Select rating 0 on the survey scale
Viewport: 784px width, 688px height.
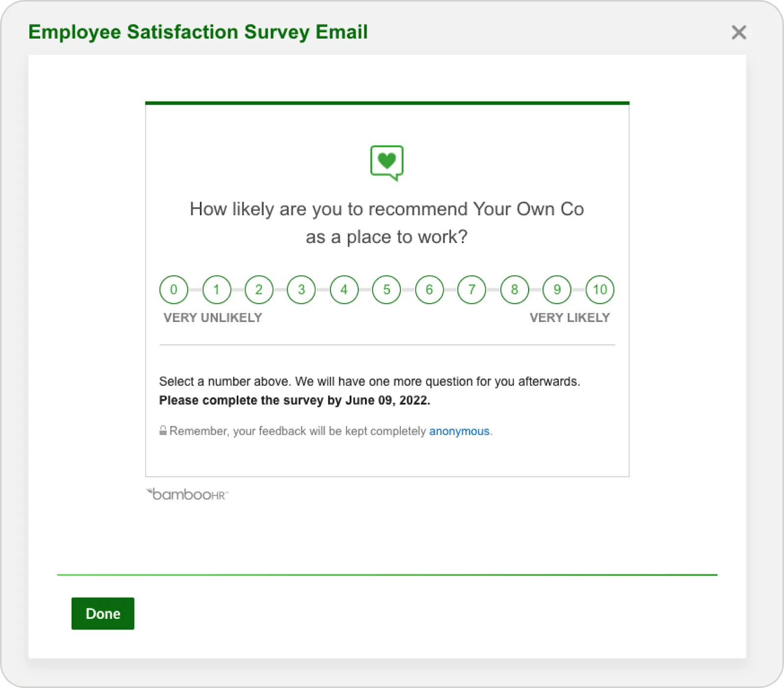click(173, 290)
